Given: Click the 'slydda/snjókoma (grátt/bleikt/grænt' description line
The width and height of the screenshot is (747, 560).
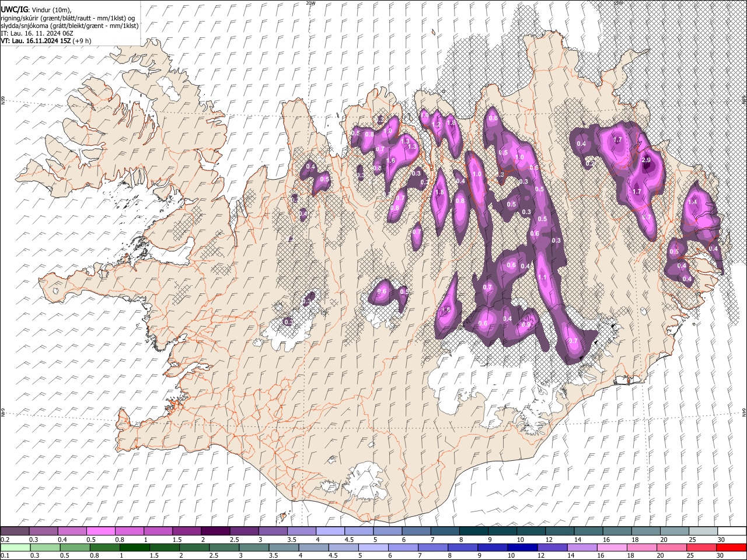Looking at the screenshot, I should tap(69, 26).
